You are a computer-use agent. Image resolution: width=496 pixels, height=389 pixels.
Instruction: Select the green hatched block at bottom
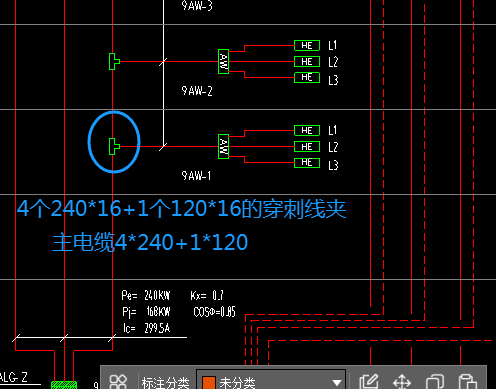64,385
